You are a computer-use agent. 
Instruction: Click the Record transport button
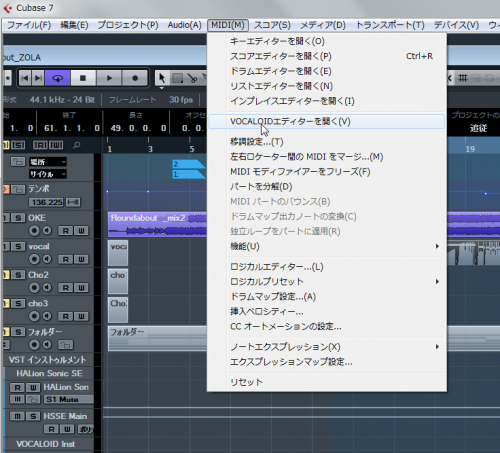click(135, 78)
